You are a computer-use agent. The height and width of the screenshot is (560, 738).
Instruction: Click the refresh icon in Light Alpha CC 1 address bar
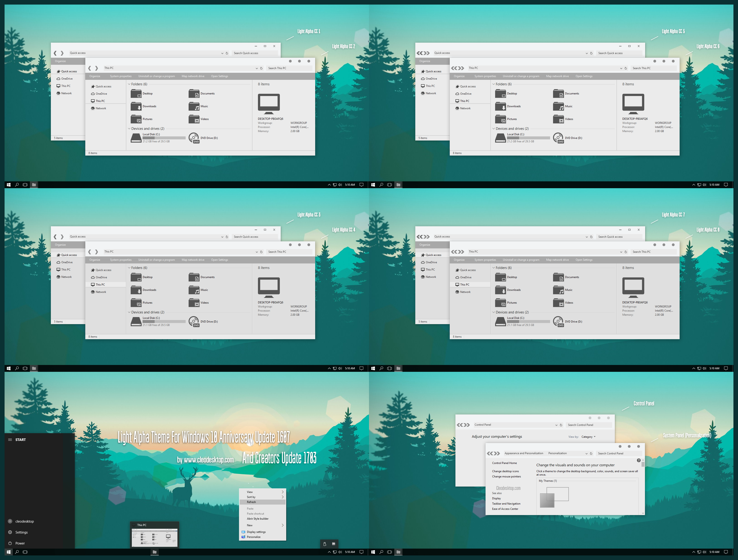227,53
